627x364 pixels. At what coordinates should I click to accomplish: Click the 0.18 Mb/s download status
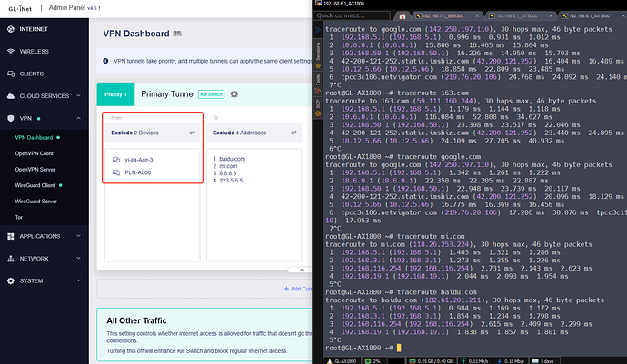(511, 360)
